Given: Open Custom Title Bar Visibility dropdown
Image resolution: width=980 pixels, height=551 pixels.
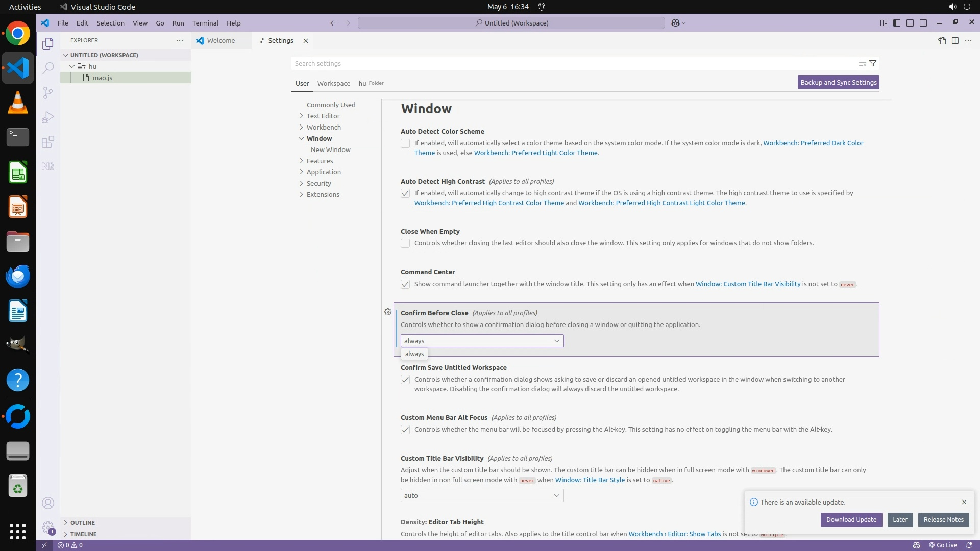Looking at the screenshot, I should (482, 495).
